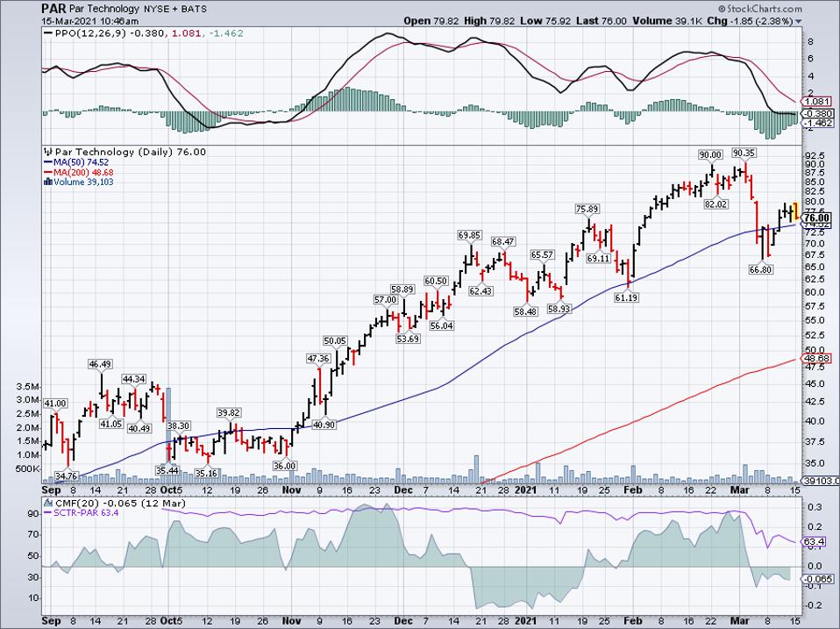
Task: Click the MA(50) 74.52 legend text
Action: coord(81,161)
